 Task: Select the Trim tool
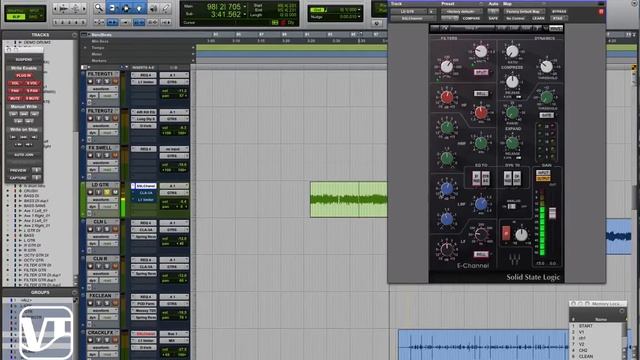click(x=112, y=8)
